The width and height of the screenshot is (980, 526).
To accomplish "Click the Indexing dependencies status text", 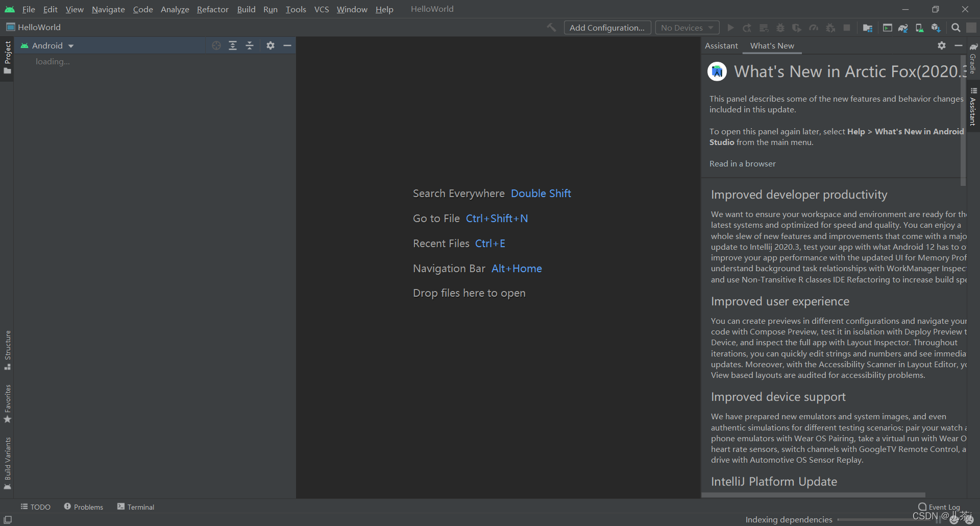I will tap(789, 519).
